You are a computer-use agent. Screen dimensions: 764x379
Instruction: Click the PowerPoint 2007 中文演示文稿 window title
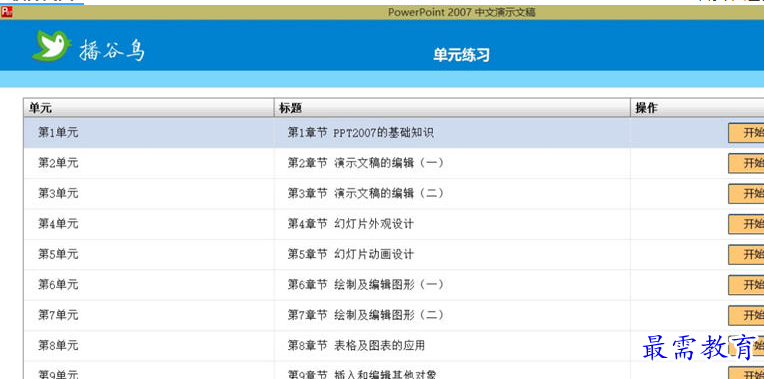(461, 12)
